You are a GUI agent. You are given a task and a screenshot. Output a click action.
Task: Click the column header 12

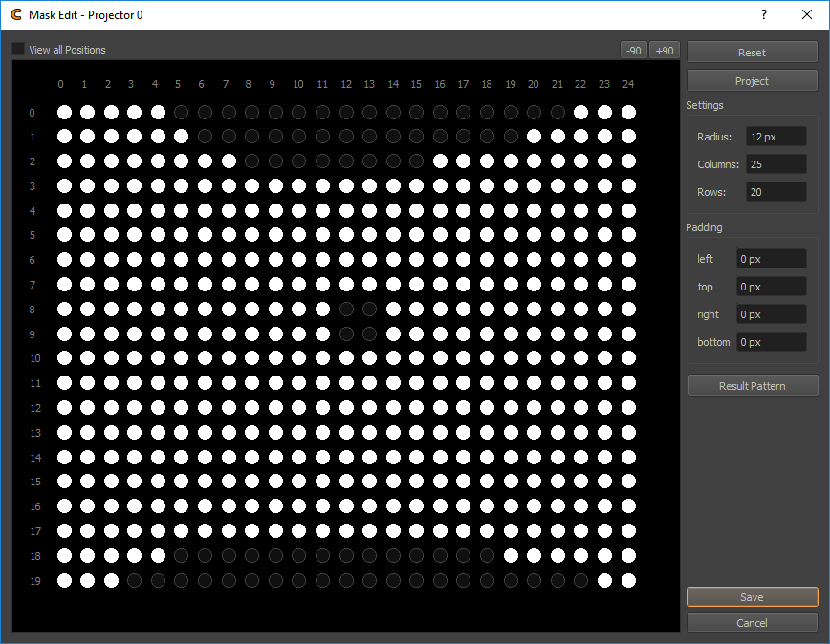346,84
